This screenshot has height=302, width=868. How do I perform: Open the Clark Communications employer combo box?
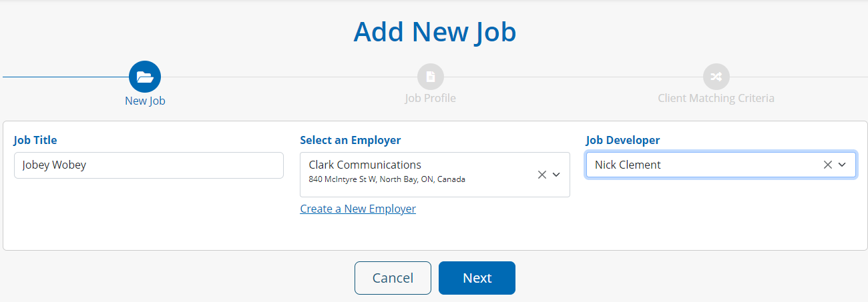(x=414, y=175)
